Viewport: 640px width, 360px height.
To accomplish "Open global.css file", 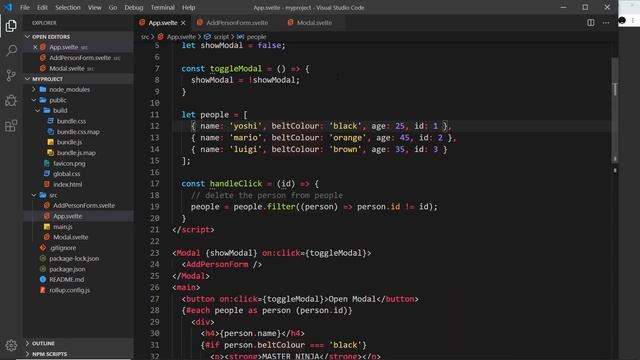I will [x=67, y=174].
